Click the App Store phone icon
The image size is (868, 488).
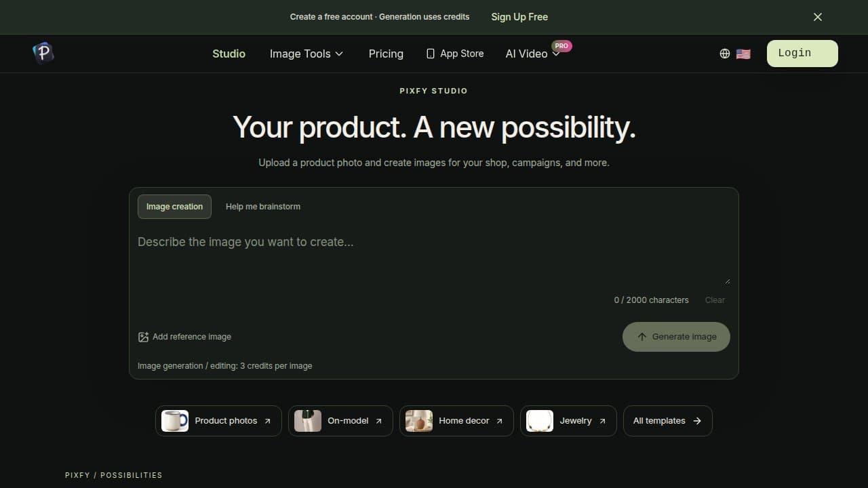[x=430, y=54]
